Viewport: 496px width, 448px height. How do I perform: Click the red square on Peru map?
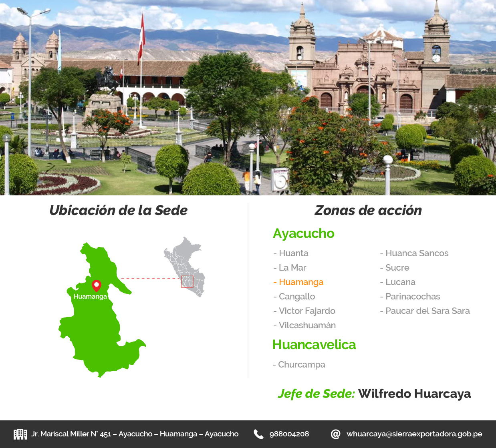(187, 282)
